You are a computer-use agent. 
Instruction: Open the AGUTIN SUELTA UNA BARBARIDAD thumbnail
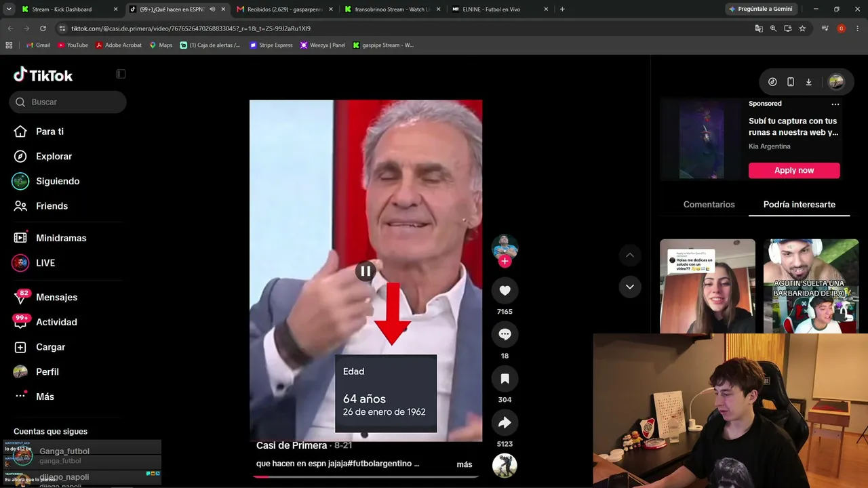pyautogui.click(x=811, y=286)
